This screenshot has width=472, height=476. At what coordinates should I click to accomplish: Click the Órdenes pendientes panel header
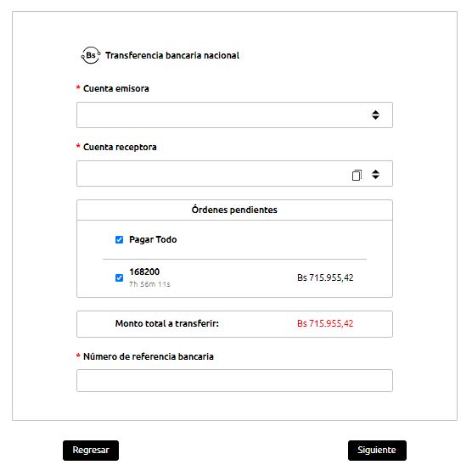pos(234,210)
